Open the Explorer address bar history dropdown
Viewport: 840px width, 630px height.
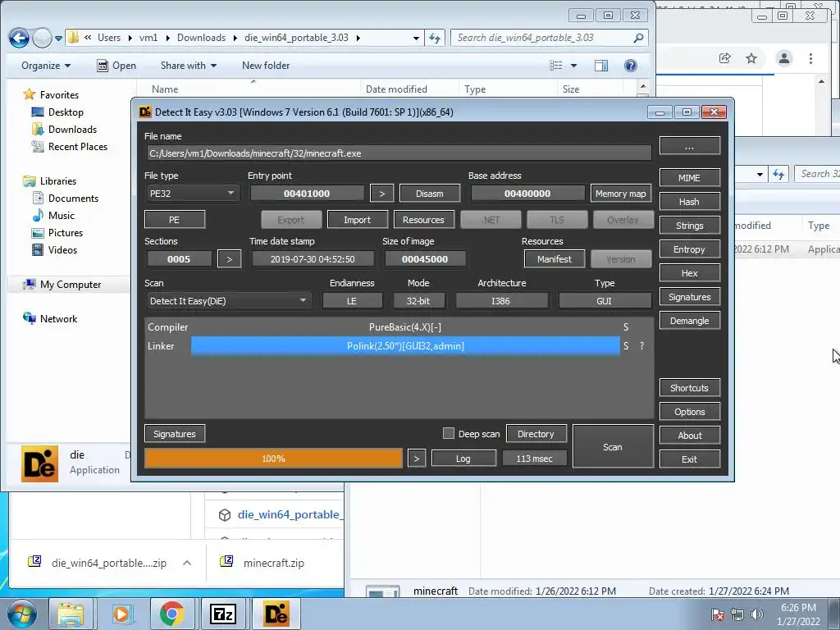point(416,38)
